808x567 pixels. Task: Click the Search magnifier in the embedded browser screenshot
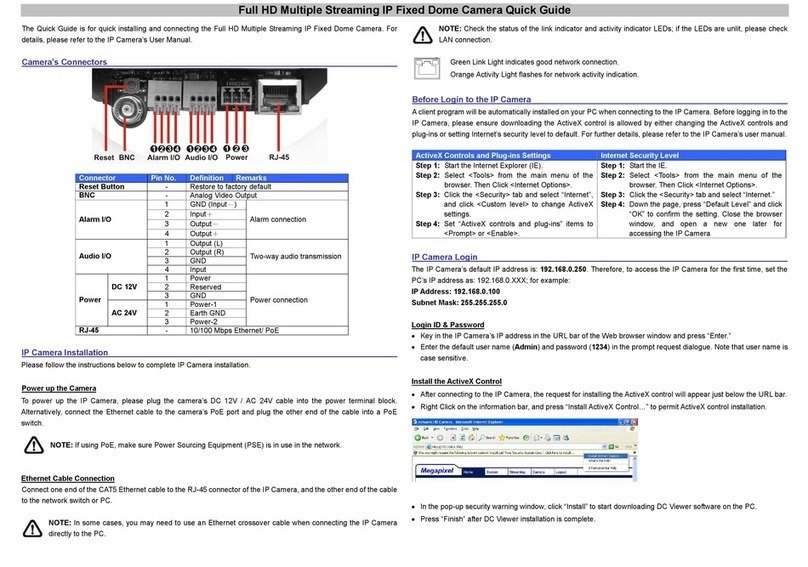pyautogui.click(x=481, y=438)
